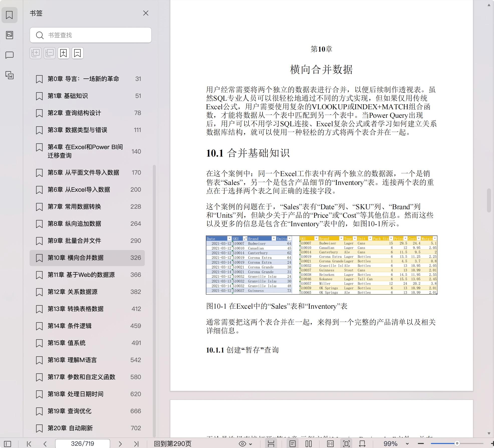Click bookmark icon beside 第14章 条件逻辑
Screen dimensions: 494x448
click(39, 326)
